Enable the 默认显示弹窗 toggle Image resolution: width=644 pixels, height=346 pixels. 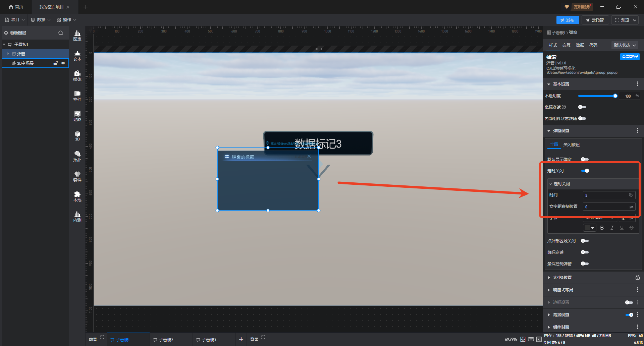(585, 159)
